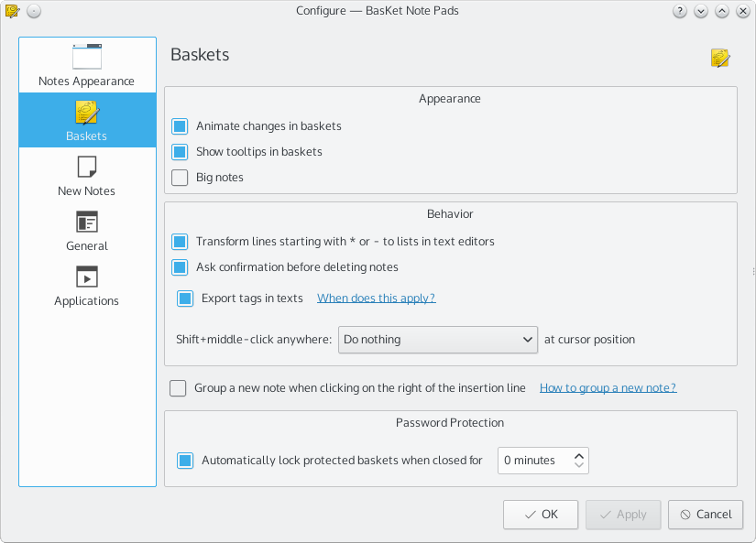This screenshot has height=543, width=756.
Task: Click the Baskets notepad icon in sidebar
Action: (x=87, y=113)
